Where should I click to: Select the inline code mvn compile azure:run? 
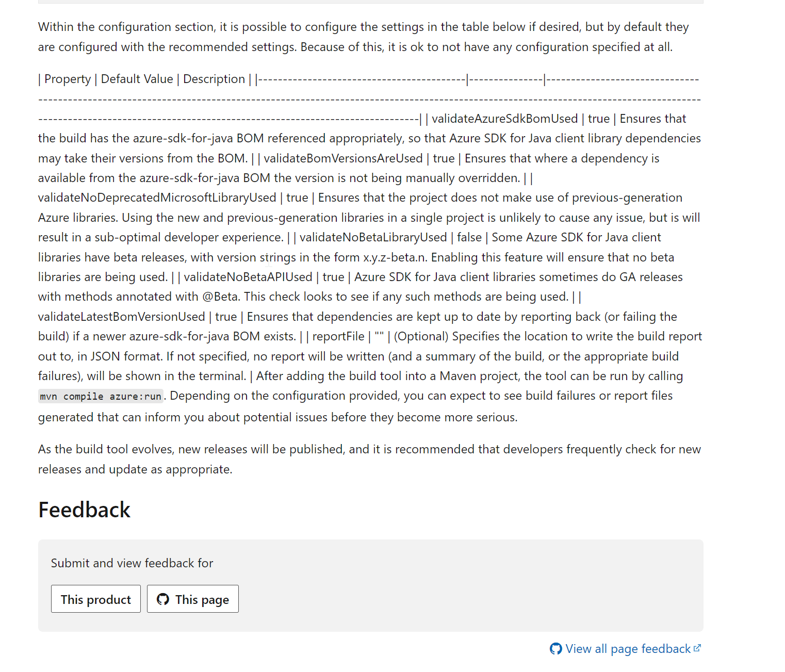100,396
